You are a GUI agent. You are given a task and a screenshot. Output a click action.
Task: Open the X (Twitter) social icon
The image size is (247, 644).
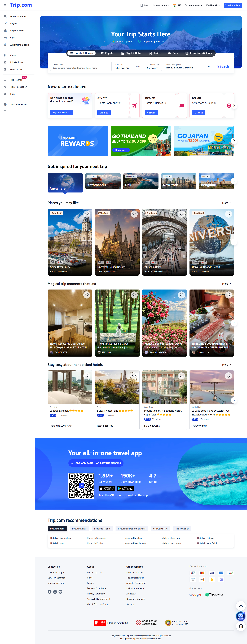coord(55,592)
